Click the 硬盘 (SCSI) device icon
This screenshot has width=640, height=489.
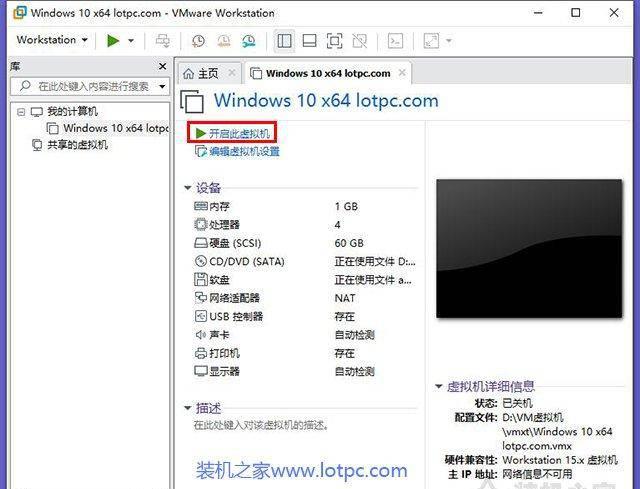201,243
